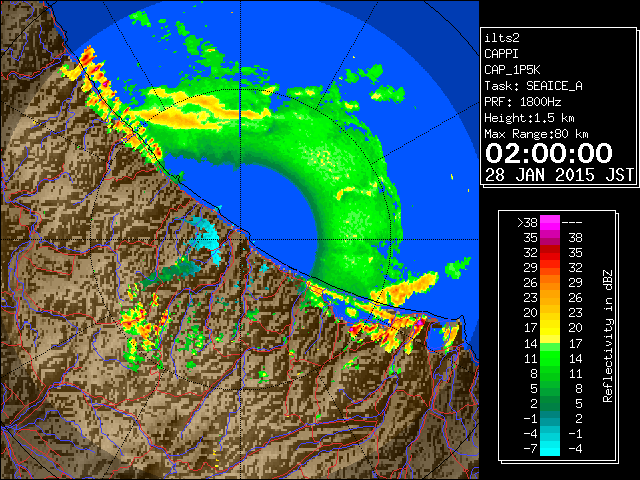The height and width of the screenshot is (480, 640).
Task: Pick the cyan -7 to -4 dBZ legend band
Action: click(x=550, y=448)
